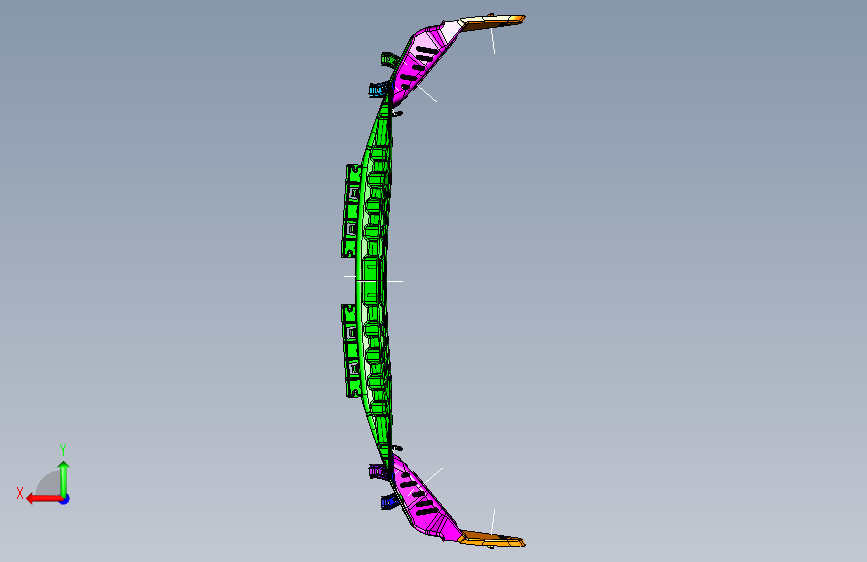
Task: Select the dark blue clip below purple clip
Action: click(390, 502)
